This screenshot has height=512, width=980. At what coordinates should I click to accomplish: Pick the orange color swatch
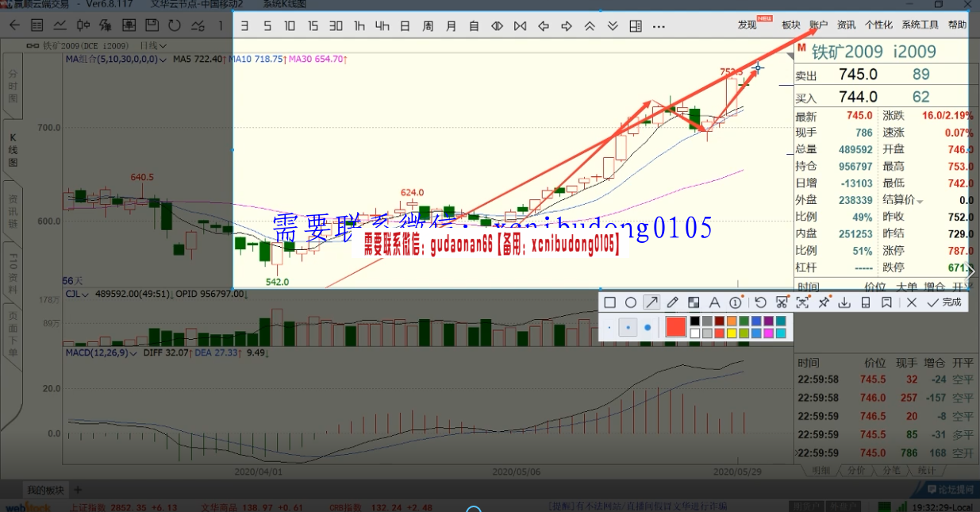pyautogui.click(x=732, y=321)
